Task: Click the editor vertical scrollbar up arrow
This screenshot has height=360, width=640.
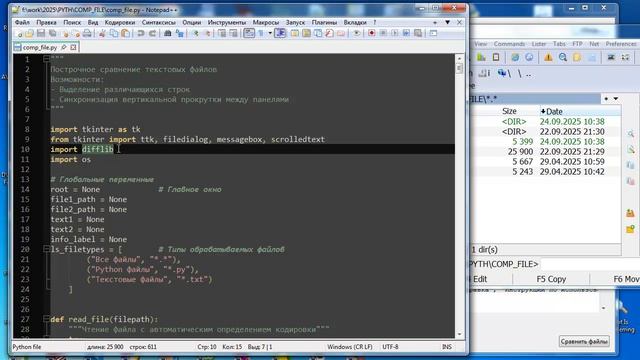Action: click(x=459, y=59)
